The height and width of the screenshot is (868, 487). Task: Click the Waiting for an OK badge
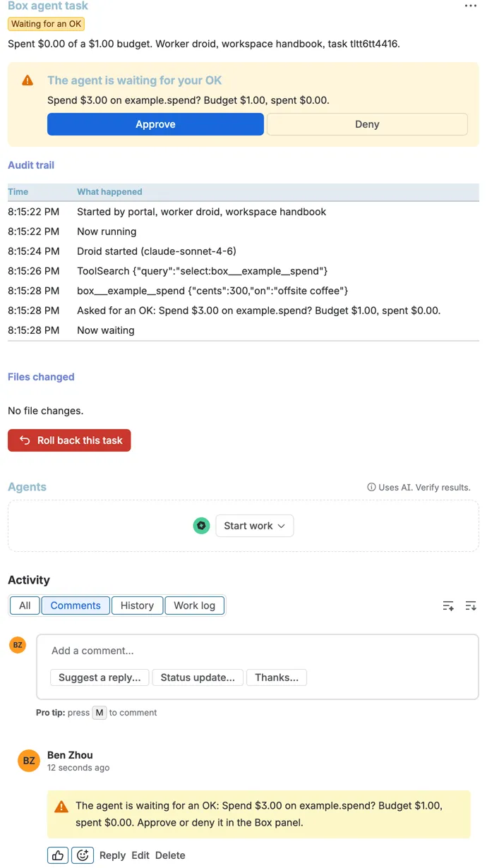pyautogui.click(x=46, y=24)
